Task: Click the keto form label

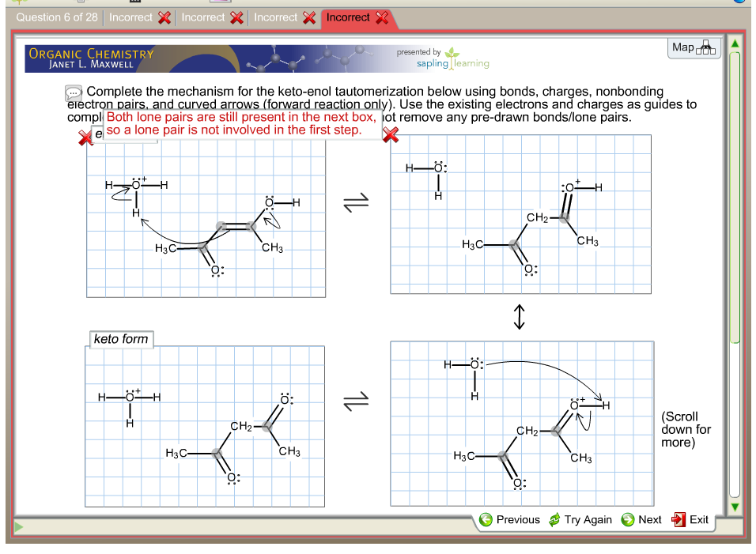Action: pyautogui.click(x=121, y=339)
